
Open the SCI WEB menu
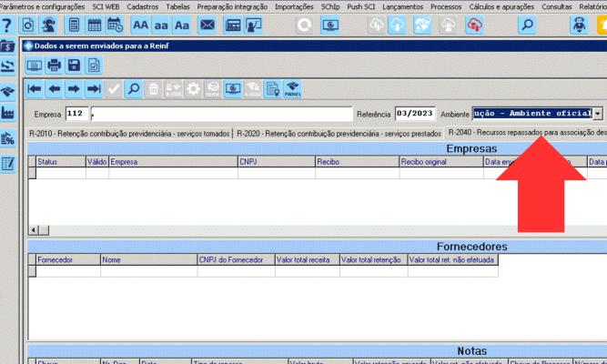click(x=106, y=6)
